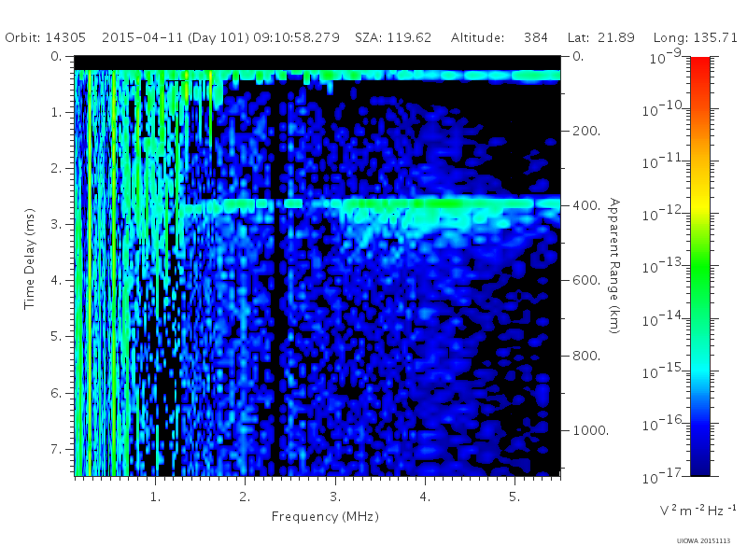Viewport: 747px width, 560px height.
Task: Click the 3. tick label on frequency axis
Action: coord(335,497)
